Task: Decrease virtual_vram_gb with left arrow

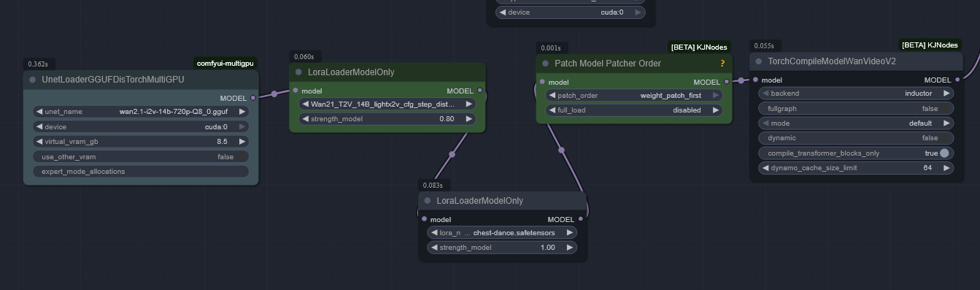Action: [x=39, y=142]
